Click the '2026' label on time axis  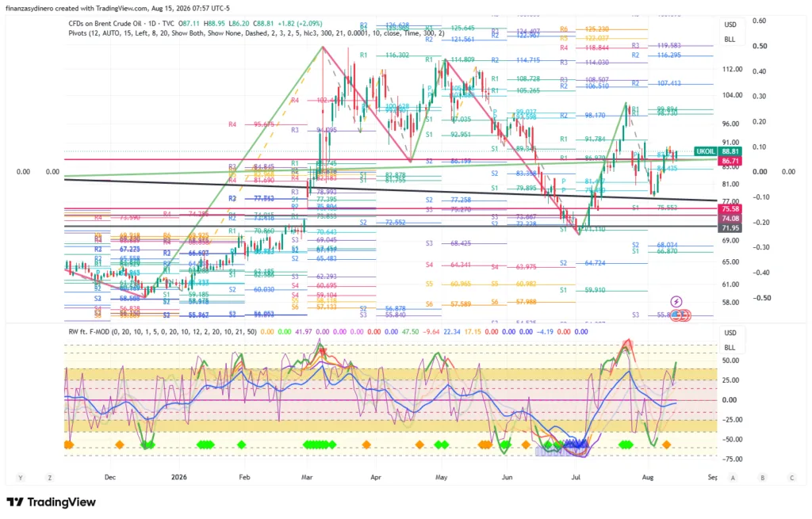click(x=178, y=477)
